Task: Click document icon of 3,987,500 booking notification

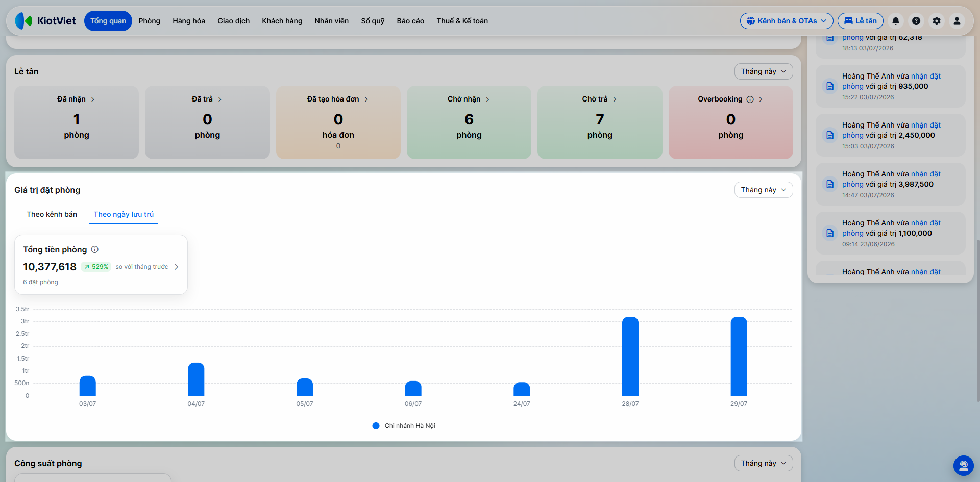Action: 830,184
